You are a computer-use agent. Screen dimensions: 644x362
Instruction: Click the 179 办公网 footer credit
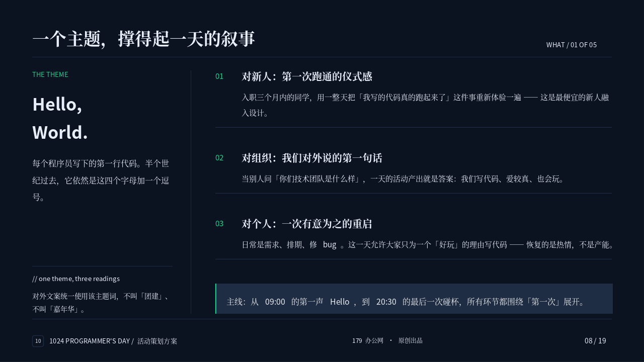[368, 341]
